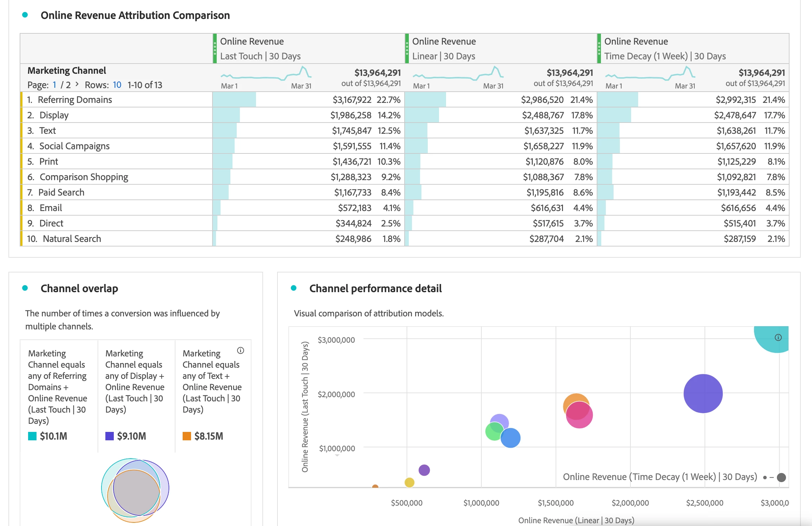Click the orange $8.15M legend swatch

click(187, 436)
